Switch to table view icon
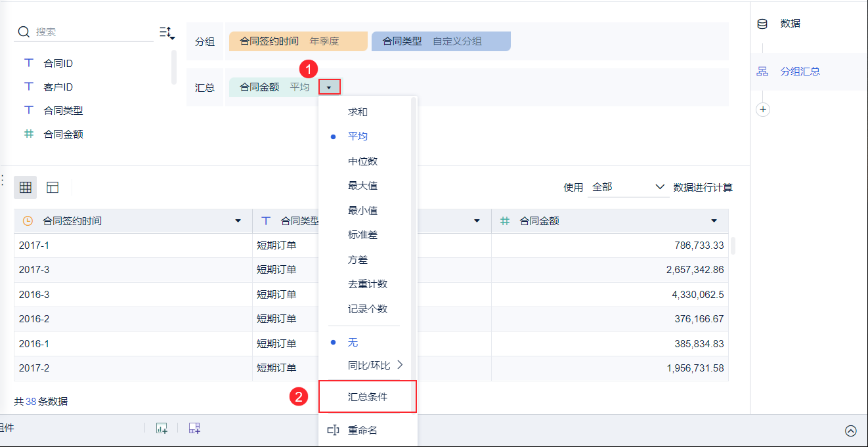868x447 pixels. (26, 188)
